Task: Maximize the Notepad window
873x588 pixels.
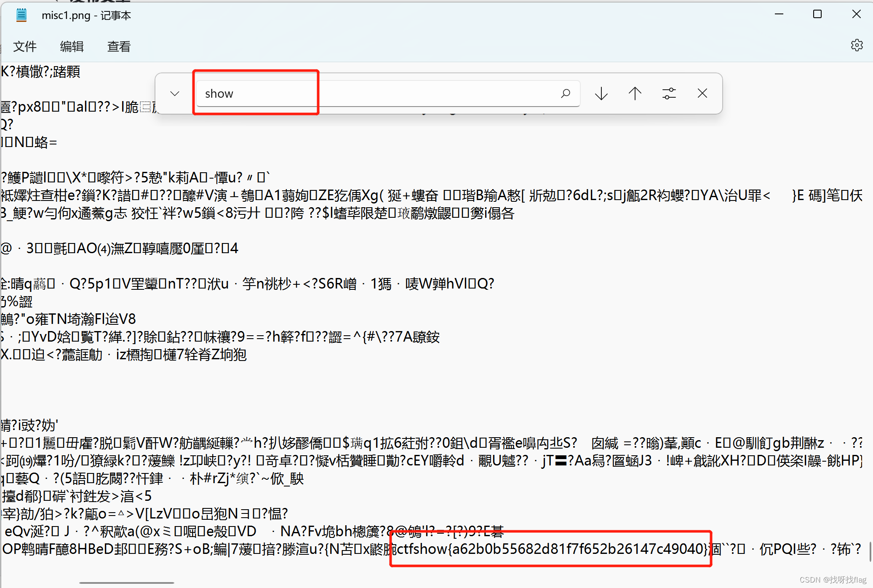Action: [817, 14]
